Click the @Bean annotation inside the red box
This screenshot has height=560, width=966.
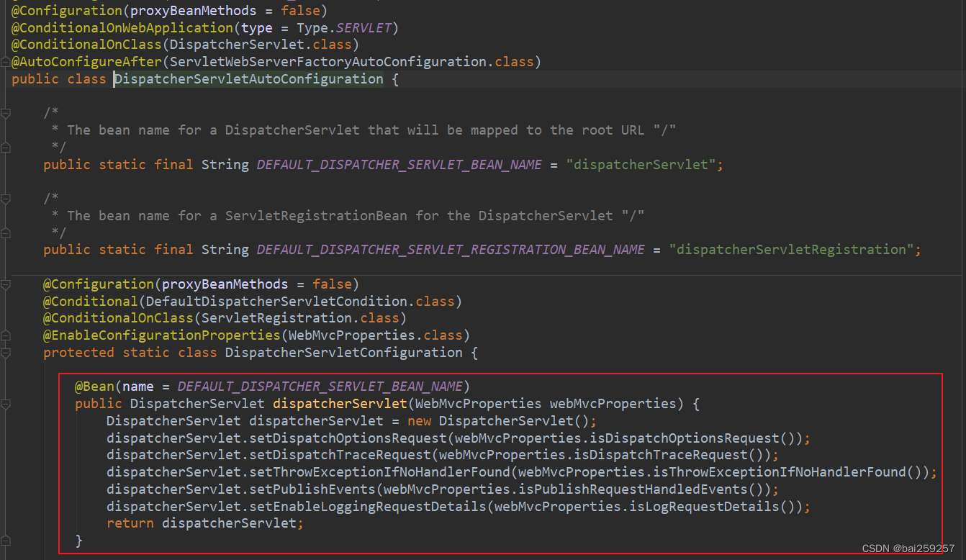click(94, 386)
